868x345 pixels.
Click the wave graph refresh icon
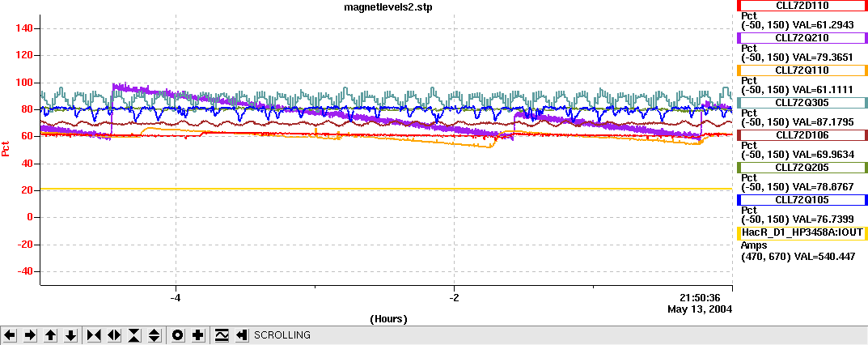click(222, 335)
